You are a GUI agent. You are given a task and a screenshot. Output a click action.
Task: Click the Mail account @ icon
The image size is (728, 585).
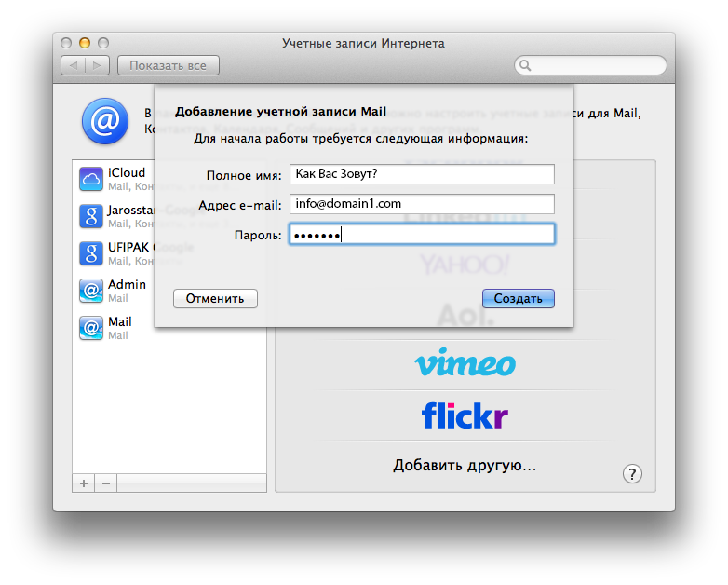91,328
